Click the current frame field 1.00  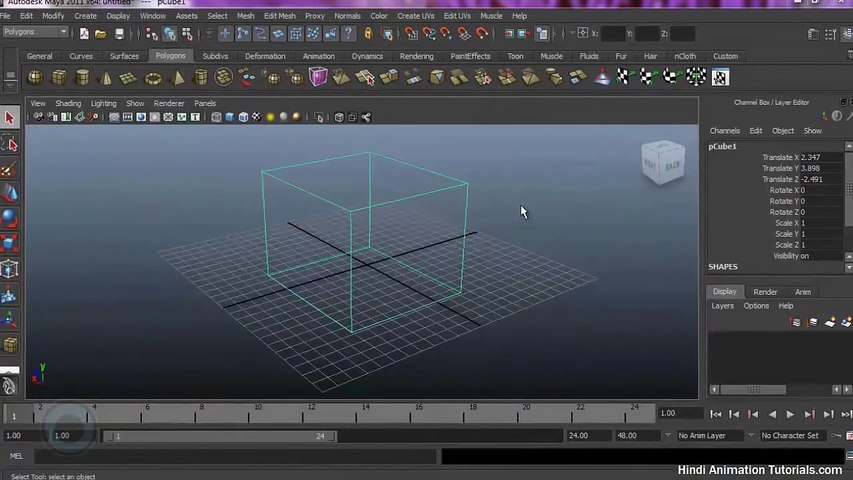tap(680, 414)
